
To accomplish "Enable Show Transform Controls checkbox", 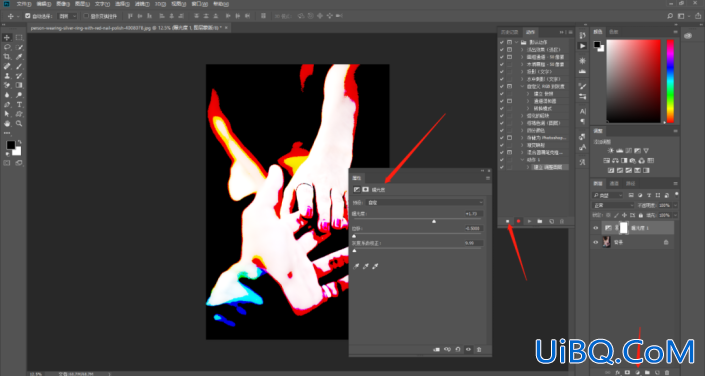I will tap(86, 16).
